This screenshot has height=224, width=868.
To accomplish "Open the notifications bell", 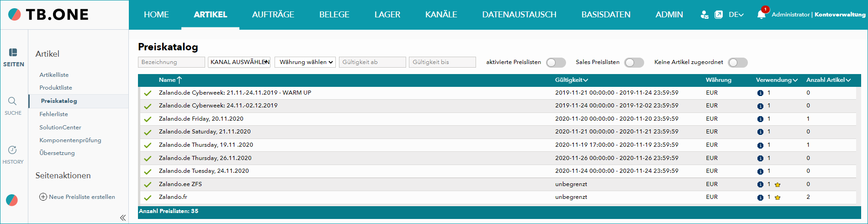I will (x=761, y=14).
